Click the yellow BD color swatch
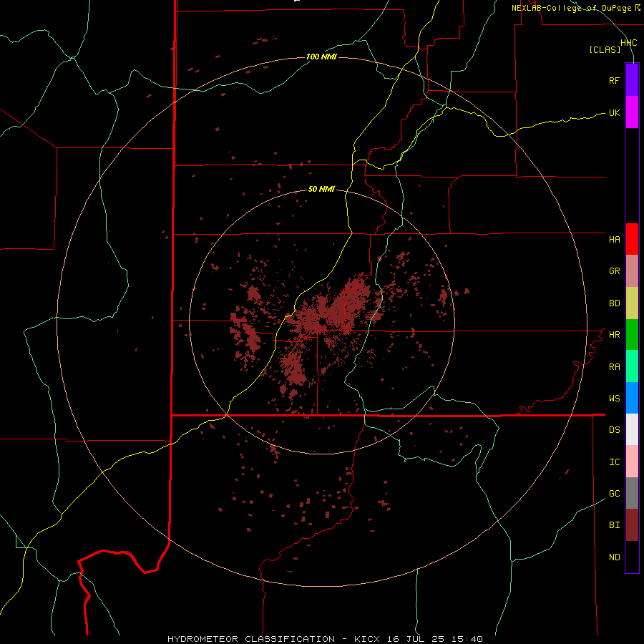Image resolution: width=644 pixels, height=644 pixels. [x=632, y=303]
